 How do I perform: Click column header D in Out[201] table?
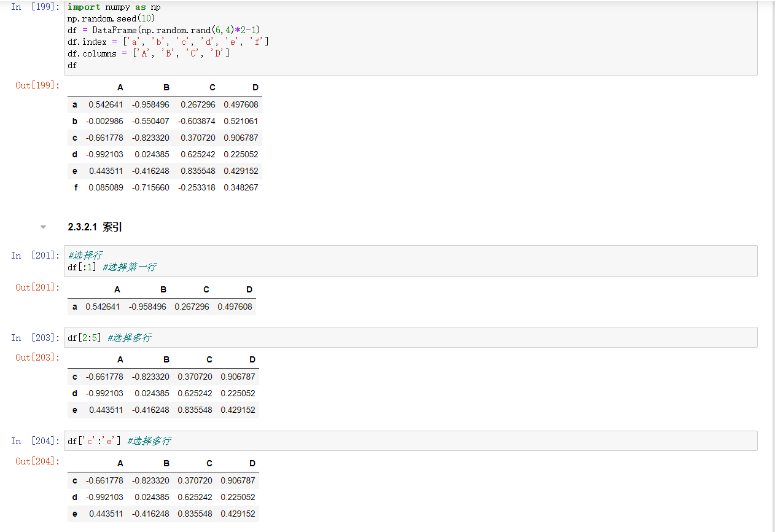(x=249, y=289)
